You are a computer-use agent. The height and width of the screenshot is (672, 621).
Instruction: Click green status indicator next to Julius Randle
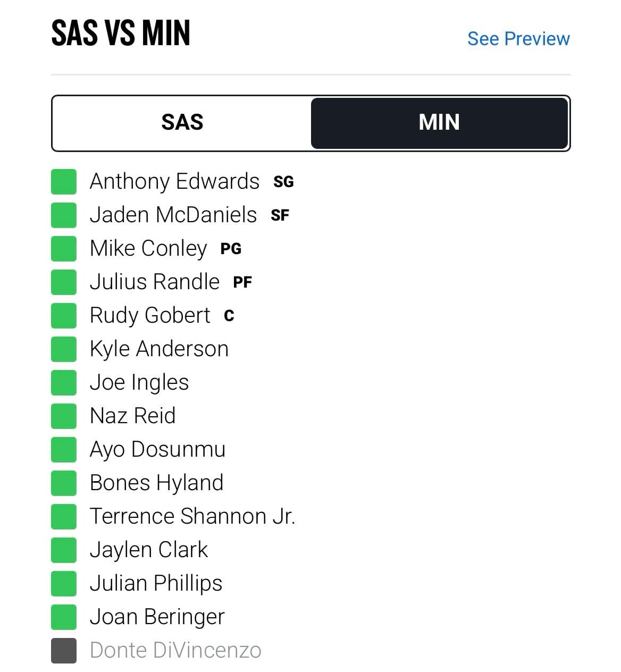tap(64, 282)
